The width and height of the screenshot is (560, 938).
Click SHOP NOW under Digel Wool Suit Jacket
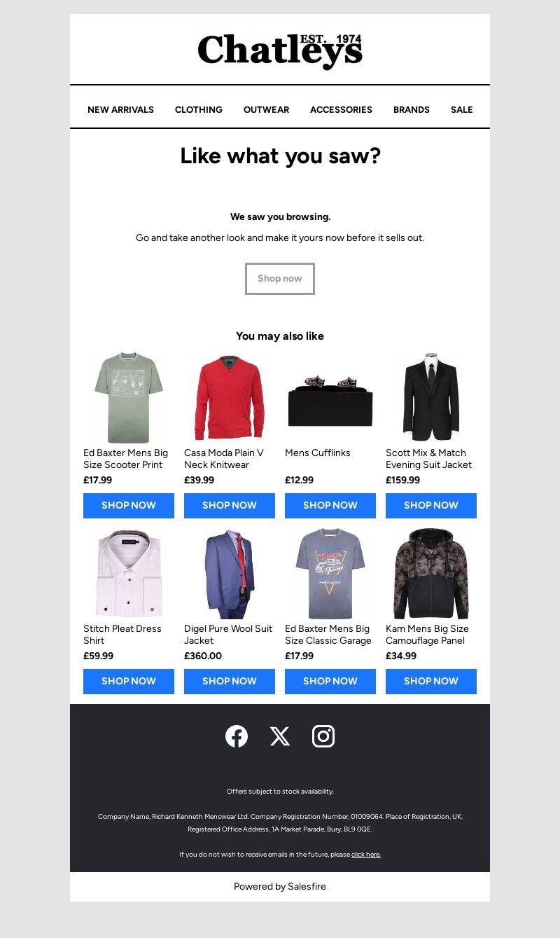point(230,682)
